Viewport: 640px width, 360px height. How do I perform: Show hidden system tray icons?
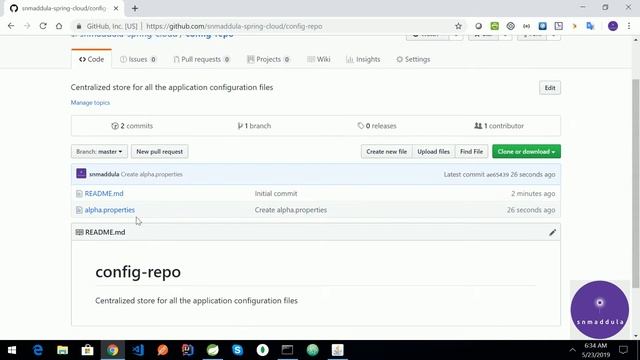pyautogui.click(x=572, y=350)
